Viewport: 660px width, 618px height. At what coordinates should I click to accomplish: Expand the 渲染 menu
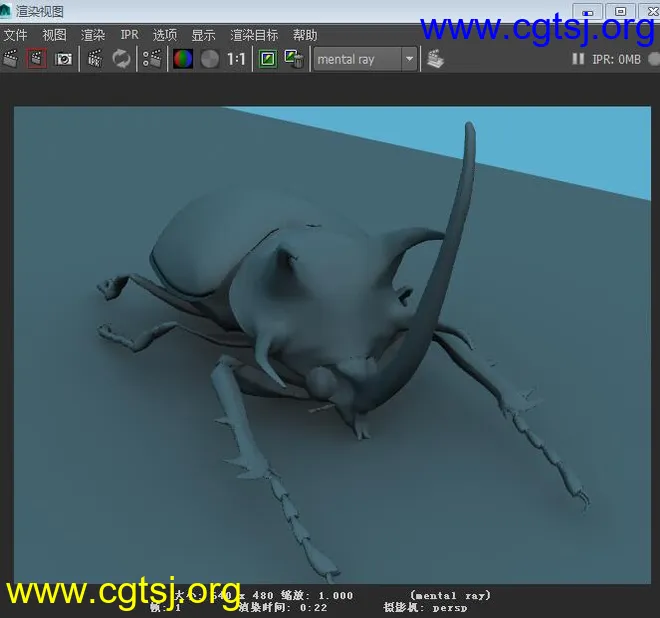(93, 35)
